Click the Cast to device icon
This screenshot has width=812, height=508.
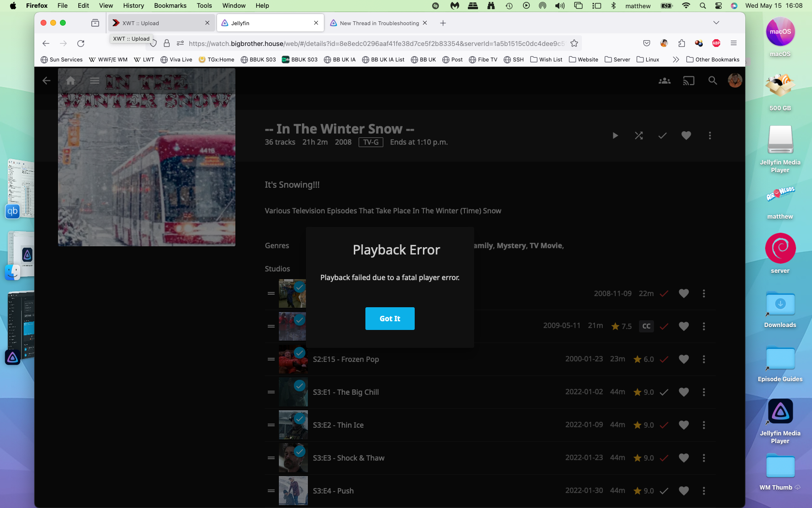coord(688,81)
